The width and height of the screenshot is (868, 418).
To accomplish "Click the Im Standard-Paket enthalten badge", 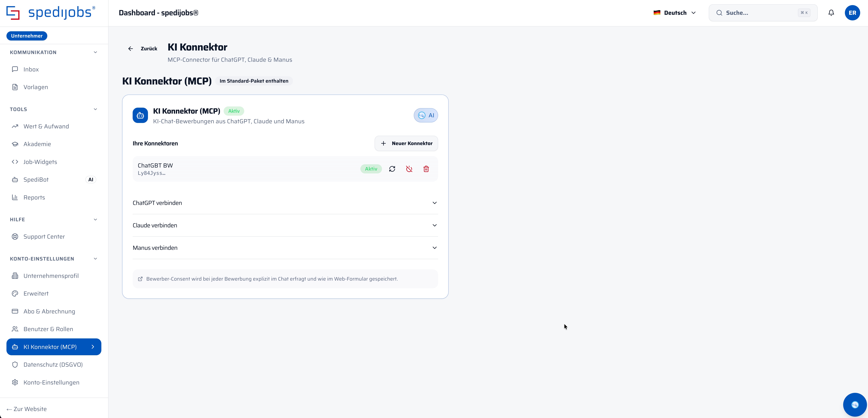I will [254, 81].
